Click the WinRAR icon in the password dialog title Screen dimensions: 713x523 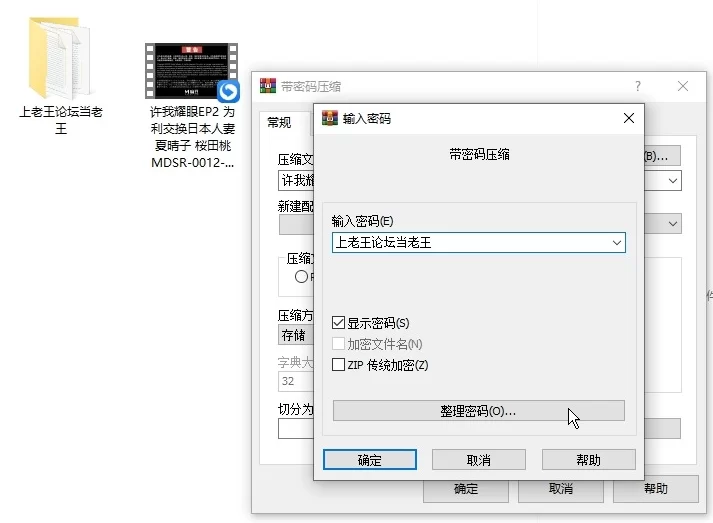click(x=329, y=118)
